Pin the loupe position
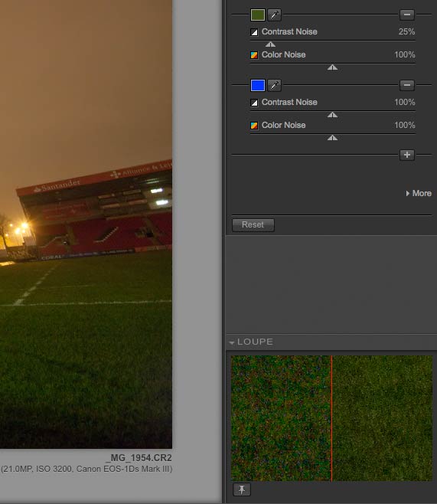 click(x=241, y=489)
